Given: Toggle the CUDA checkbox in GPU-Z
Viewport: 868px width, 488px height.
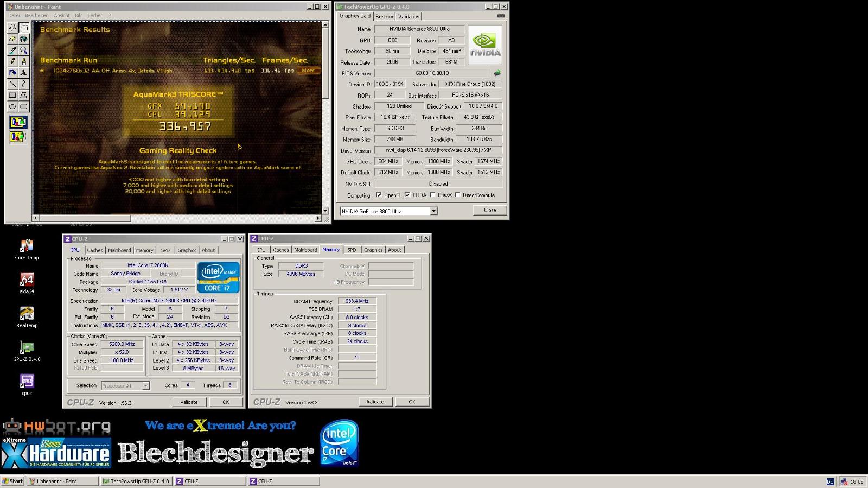Looking at the screenshot, I should click(407, 195).
